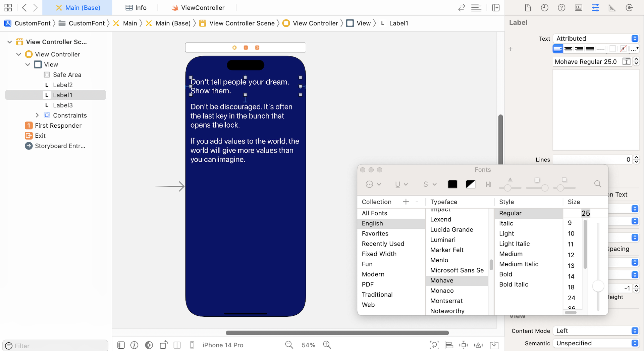Viewport: 644px width, 351px height.
Task: Open the Size inspector ruler icon
Action: point(612,8)
